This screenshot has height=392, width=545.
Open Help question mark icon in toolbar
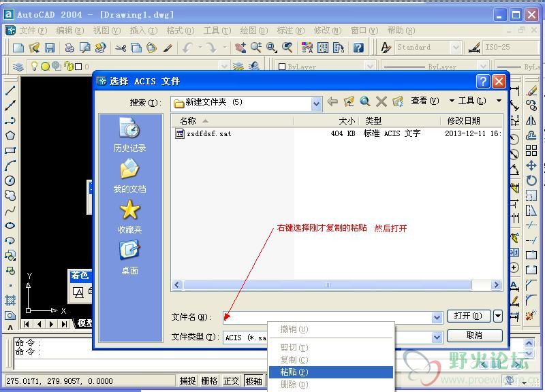click(x=358, y=48)
